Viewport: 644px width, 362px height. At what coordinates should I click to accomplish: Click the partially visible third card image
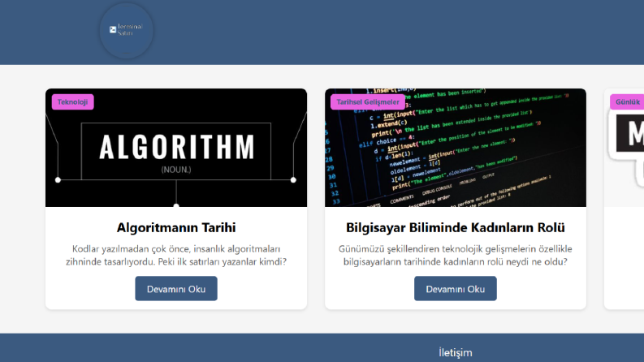625,148
